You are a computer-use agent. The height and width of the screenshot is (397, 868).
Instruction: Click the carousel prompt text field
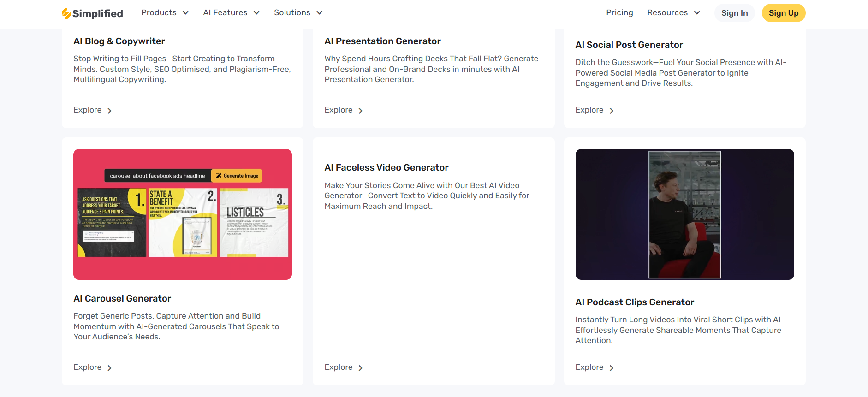pos(158,176)
